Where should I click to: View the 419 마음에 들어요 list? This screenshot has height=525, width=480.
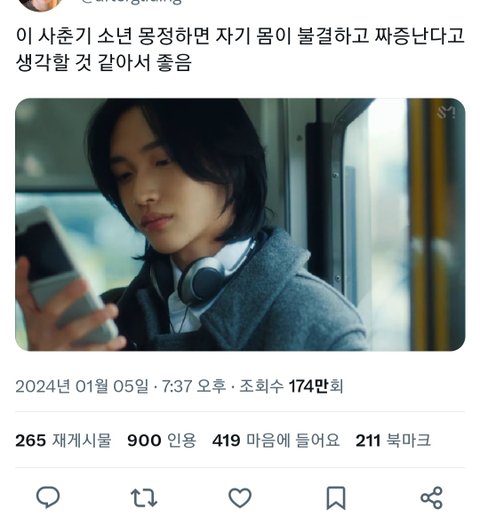click(x=276, y=440)
